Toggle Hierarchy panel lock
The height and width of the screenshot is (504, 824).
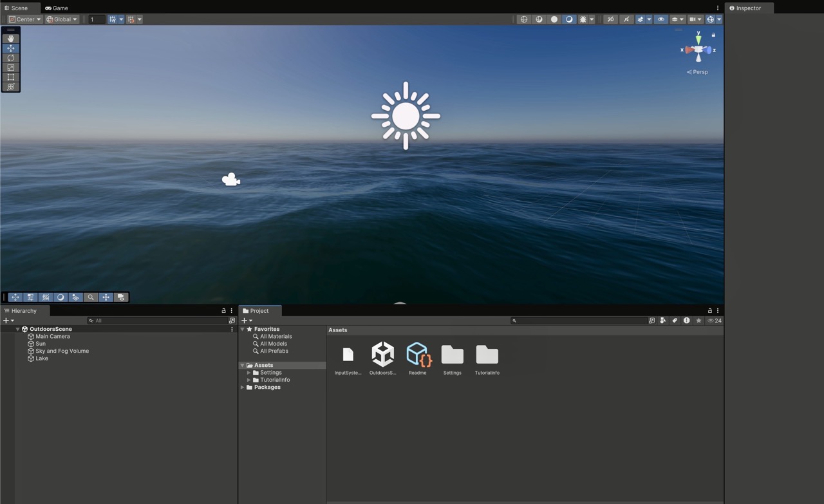pos(223,311)
